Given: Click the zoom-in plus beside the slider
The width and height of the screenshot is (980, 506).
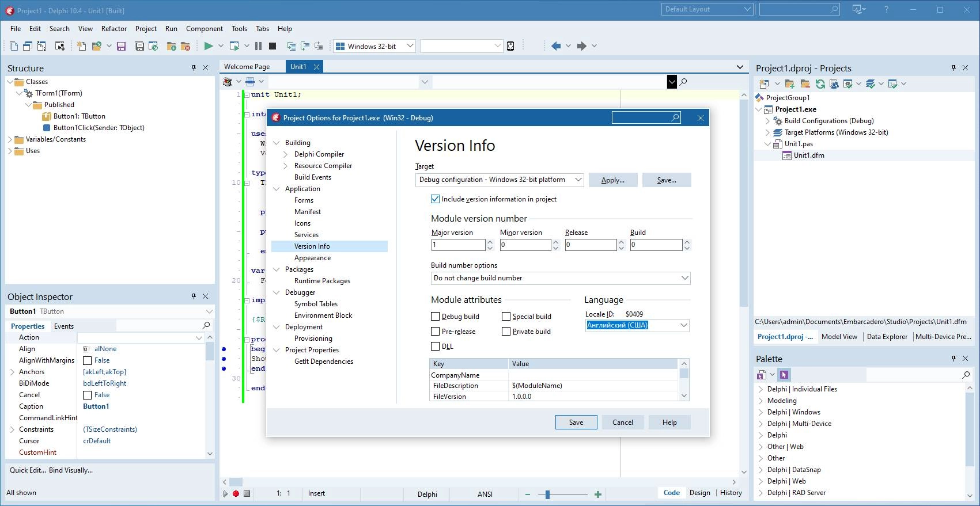Looking at the screenshot, I should point(598,494).
